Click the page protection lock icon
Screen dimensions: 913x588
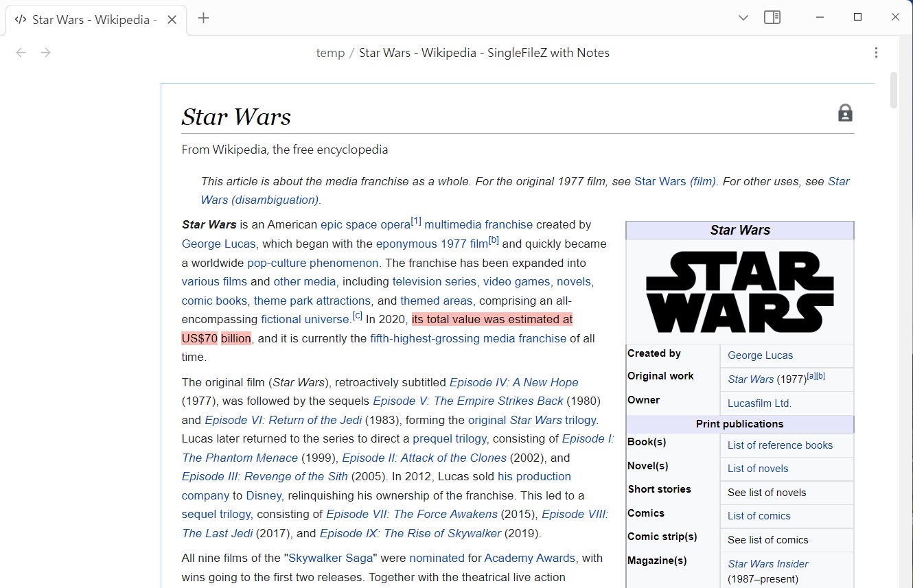click(x=845, y=113)
